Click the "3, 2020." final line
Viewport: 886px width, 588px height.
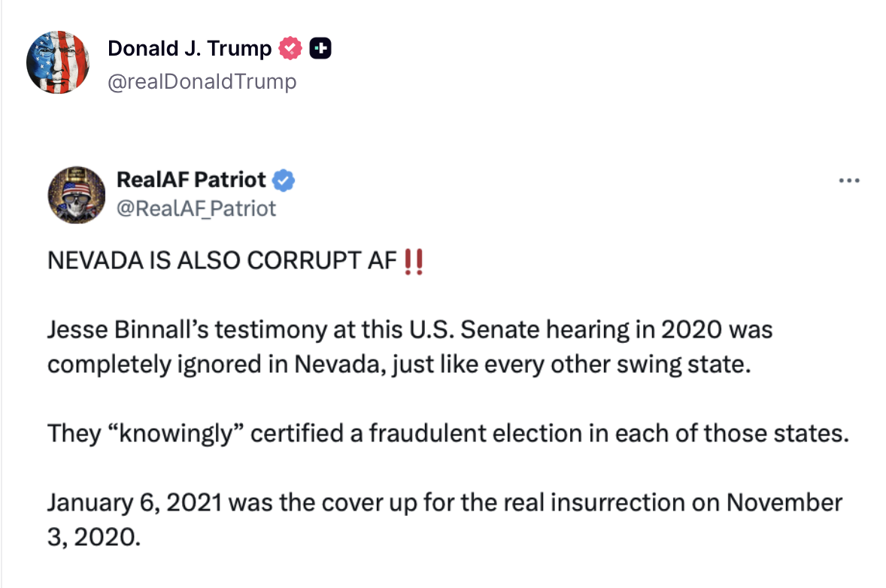pos(94,537)
